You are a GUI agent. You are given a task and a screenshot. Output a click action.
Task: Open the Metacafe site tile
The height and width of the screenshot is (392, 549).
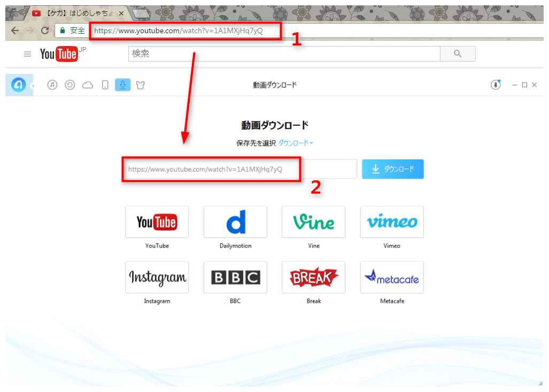(x=392, y=277)
